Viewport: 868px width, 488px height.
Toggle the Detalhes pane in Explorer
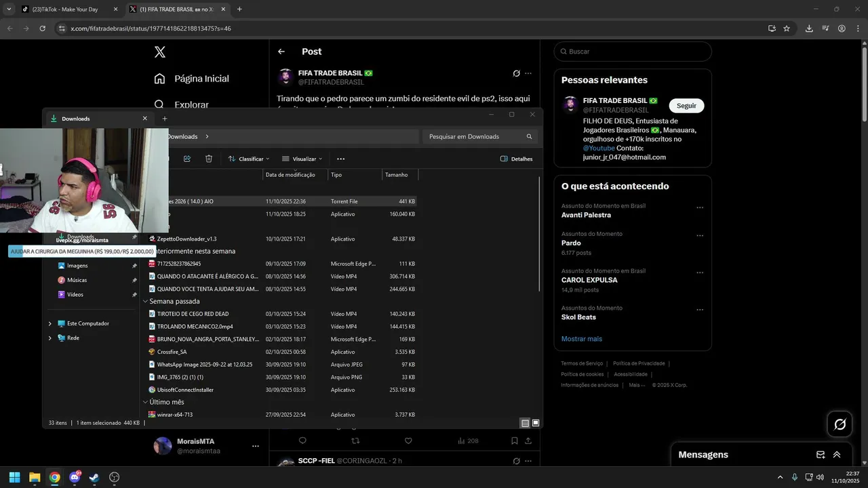pyautogui.click(x=516, y=159)
